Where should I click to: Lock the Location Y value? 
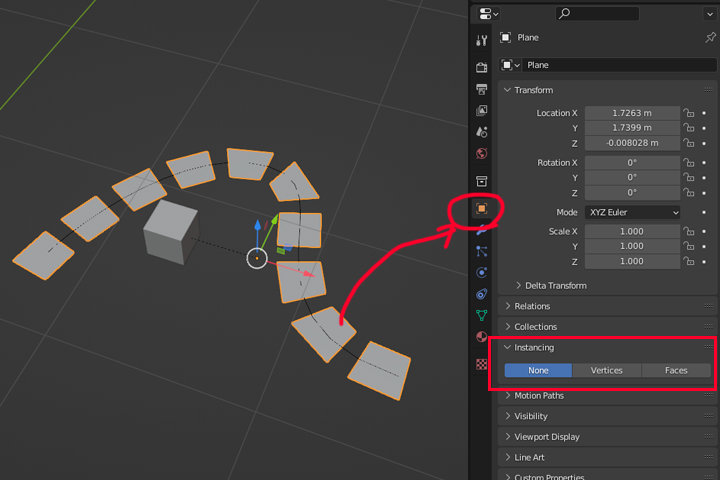(688, 128)
